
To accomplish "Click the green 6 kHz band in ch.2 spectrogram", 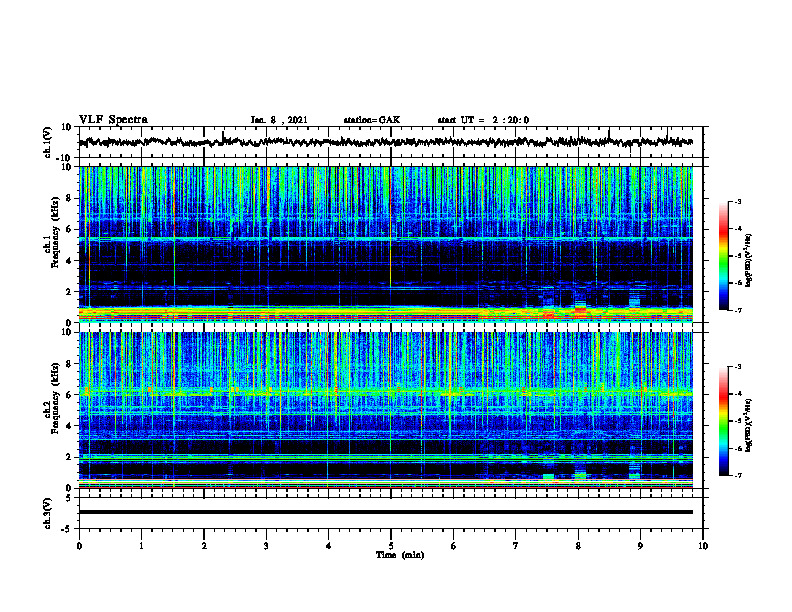I will [x=386, y=392].
